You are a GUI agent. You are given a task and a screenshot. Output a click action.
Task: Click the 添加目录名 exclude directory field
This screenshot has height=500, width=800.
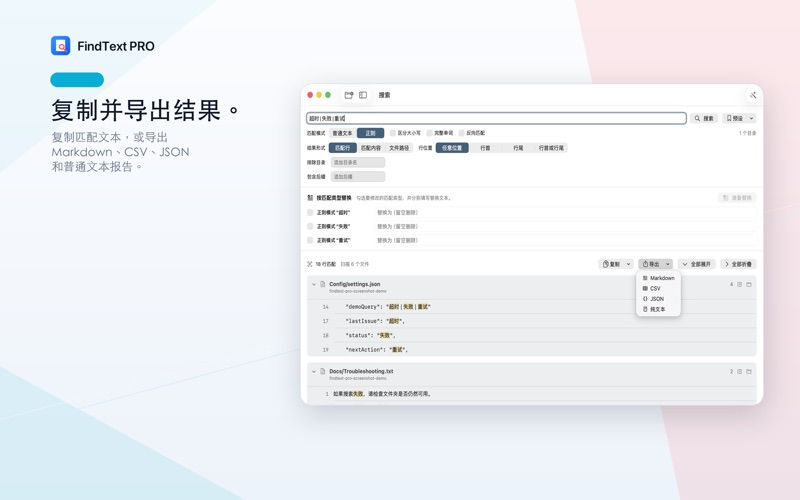[x=358, y=162]
